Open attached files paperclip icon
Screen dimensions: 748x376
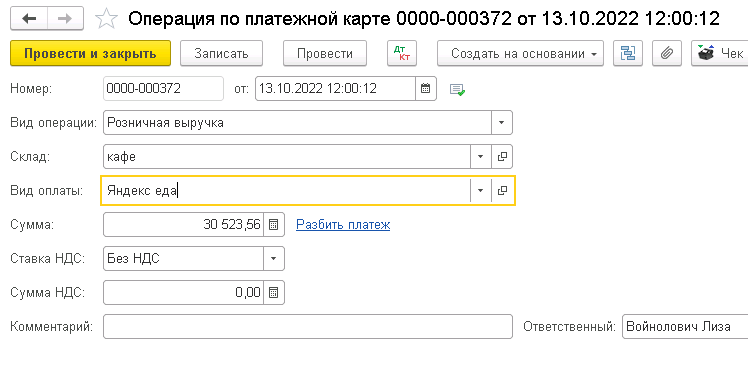point(666,53)
